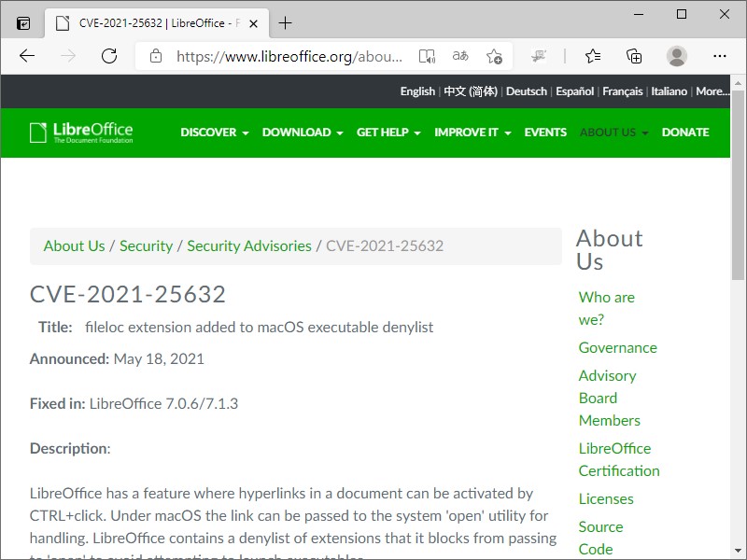
Task: Open the user profile avatar
Action: [x=676, y=56]
